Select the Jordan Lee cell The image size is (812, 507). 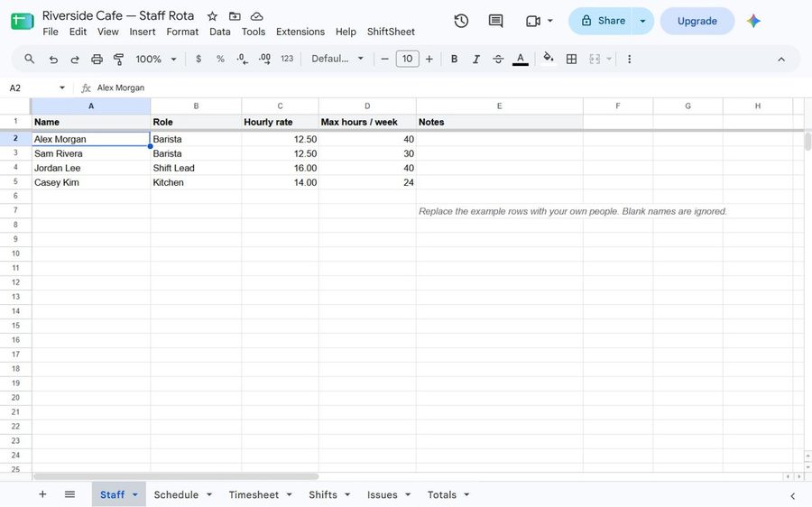pos(91,168)
